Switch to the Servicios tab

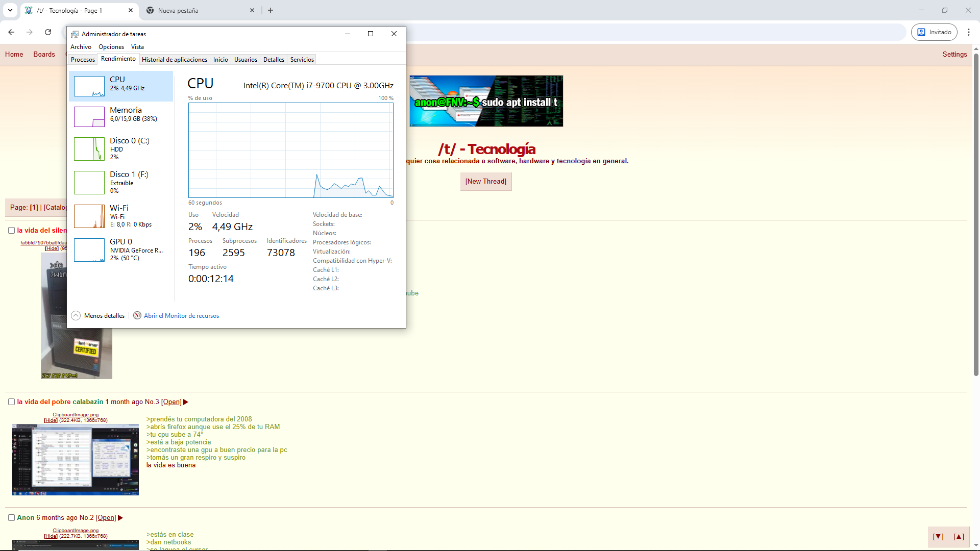click(302, 60)
